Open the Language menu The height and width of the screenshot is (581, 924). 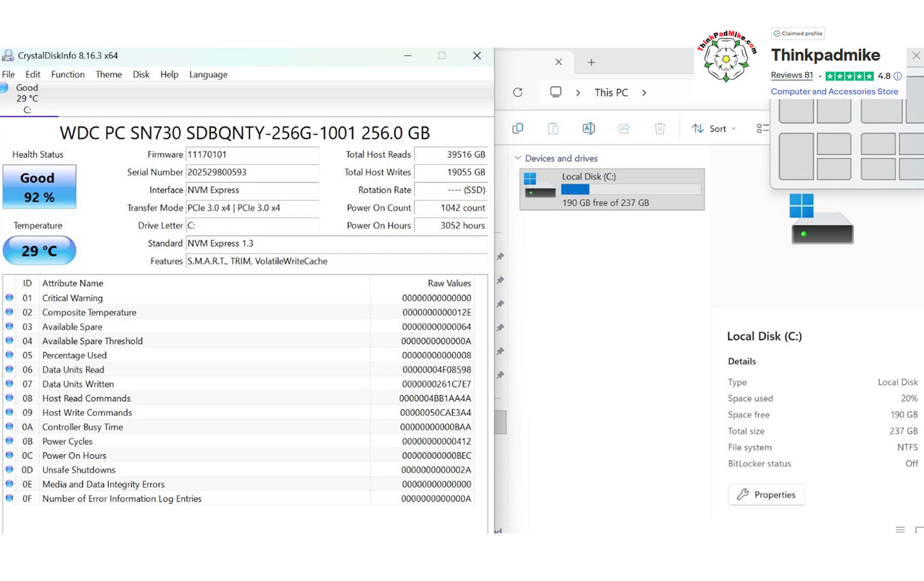(x=208, y=74)
